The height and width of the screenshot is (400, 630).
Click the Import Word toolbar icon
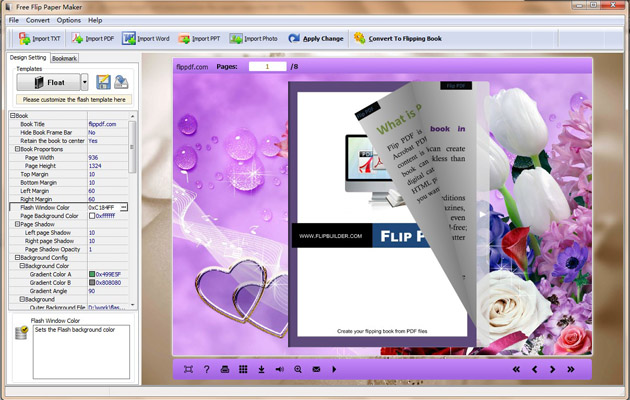[129, 39]
